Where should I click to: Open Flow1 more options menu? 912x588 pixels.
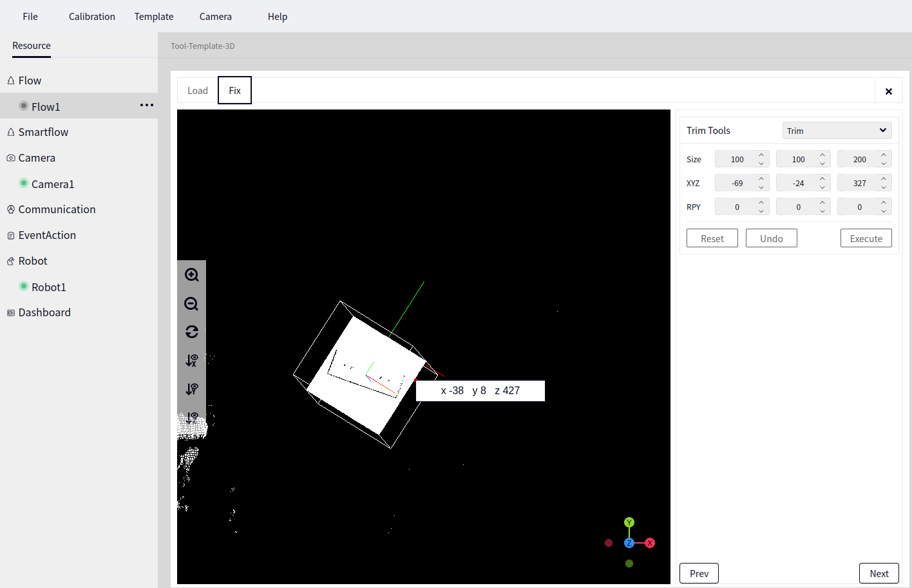click(x=147, y=105)
